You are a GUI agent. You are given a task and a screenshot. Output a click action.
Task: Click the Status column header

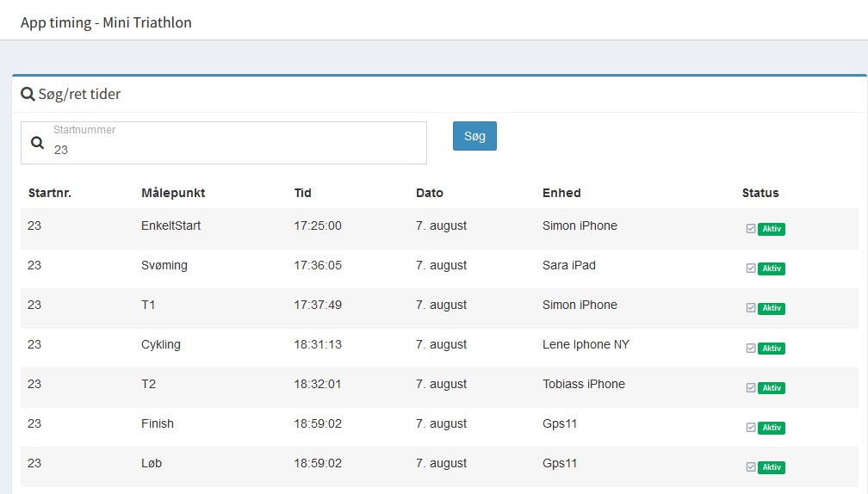click(760, 193)
